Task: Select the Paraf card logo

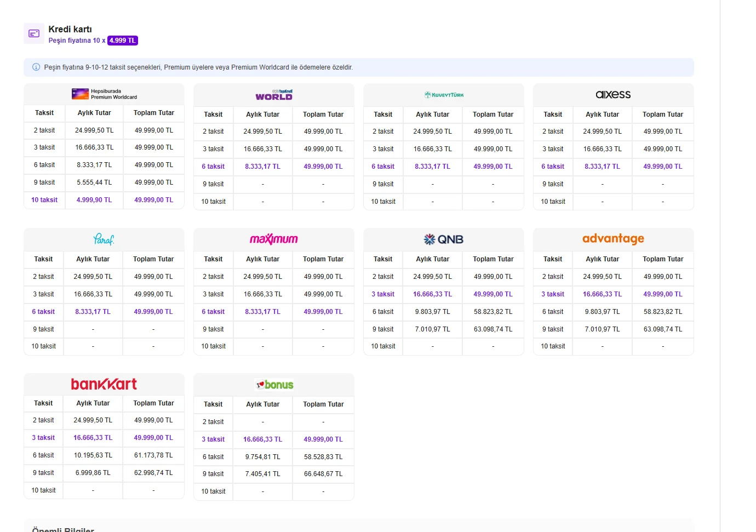Action: click(x=104, y=239)
